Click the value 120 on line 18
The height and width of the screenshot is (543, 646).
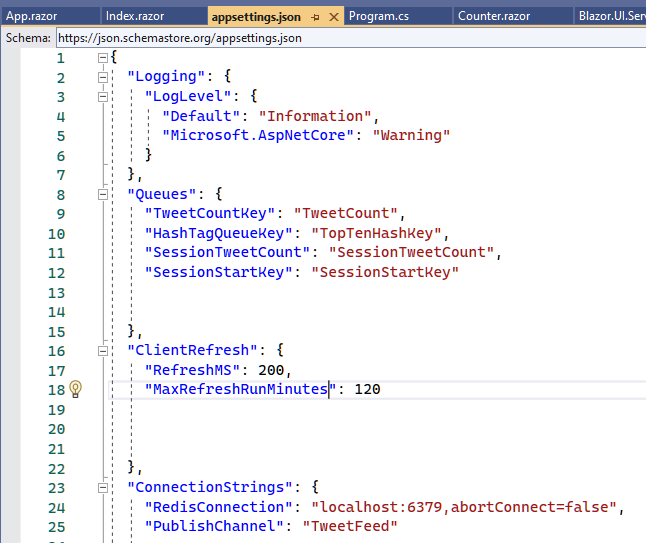tap(367, 389)
